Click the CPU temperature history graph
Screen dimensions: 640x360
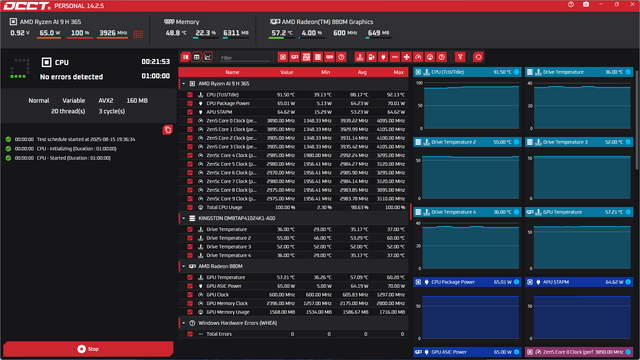471,107
